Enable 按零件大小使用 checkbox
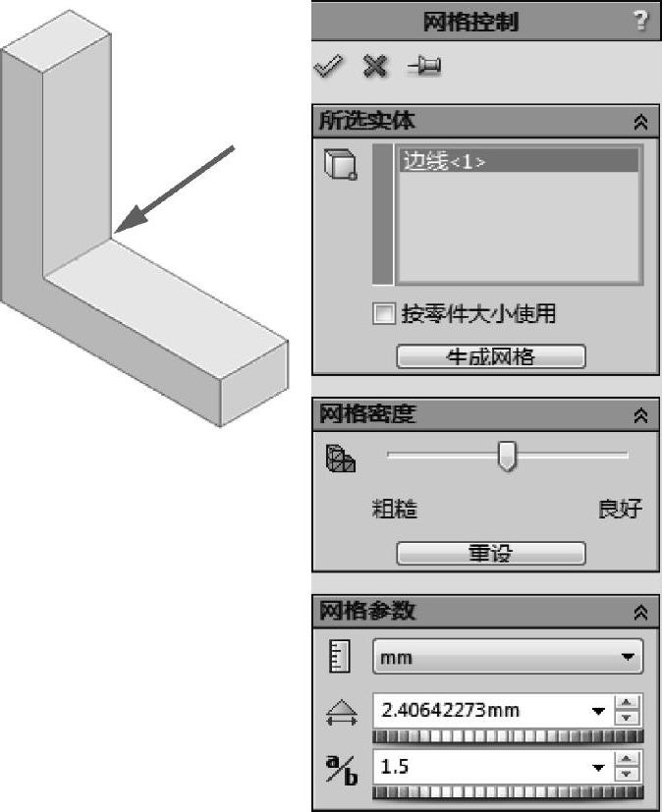Image resolution: width=662 pixels, height=812 pixels. coord(384,314)
